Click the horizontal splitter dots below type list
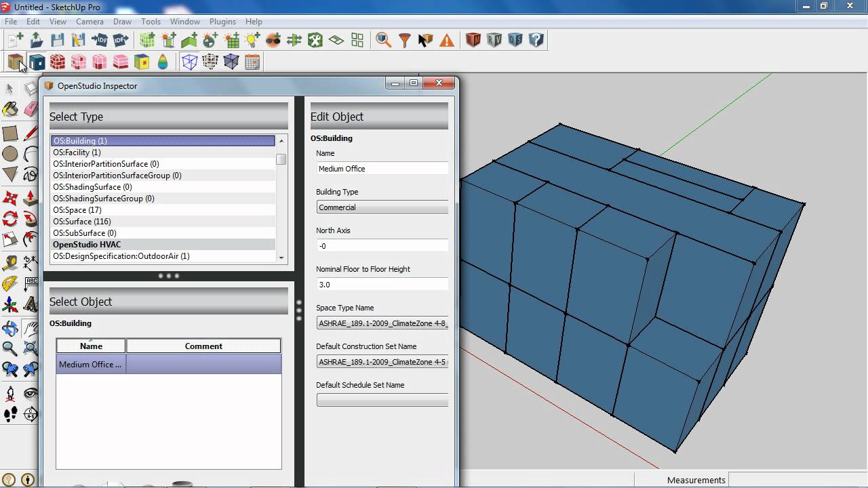Viewport: 868px width, 488px height. click(168, 276)
